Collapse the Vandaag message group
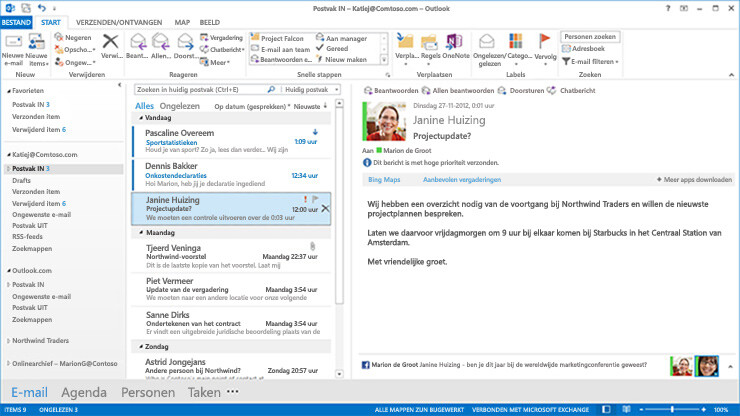Viewport: 740px width, 416px height. (141, 118)
